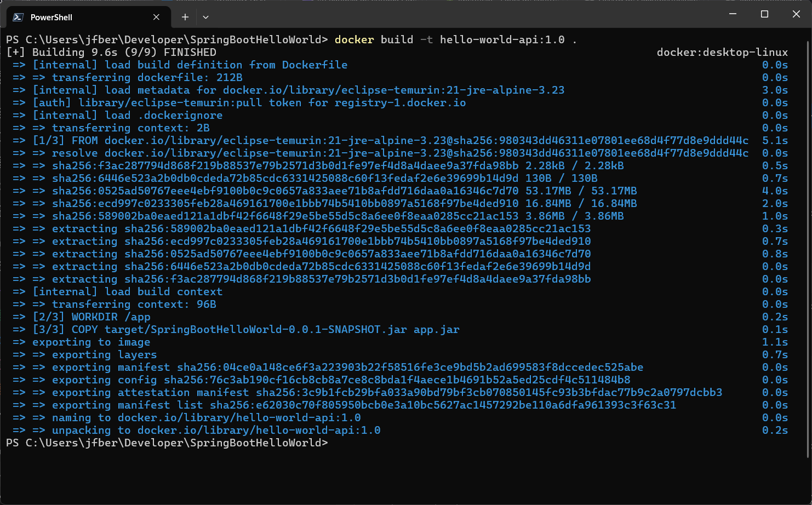The width and height of the screenshot is (812, 505).
Task: Close the PowerShell tab with its X
Action: point(156,16)
